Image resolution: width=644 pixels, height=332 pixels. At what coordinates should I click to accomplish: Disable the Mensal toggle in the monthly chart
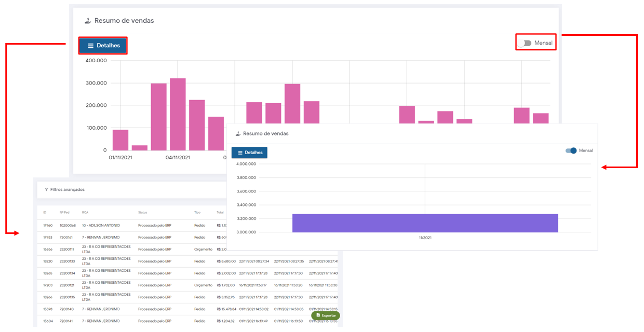571,150
